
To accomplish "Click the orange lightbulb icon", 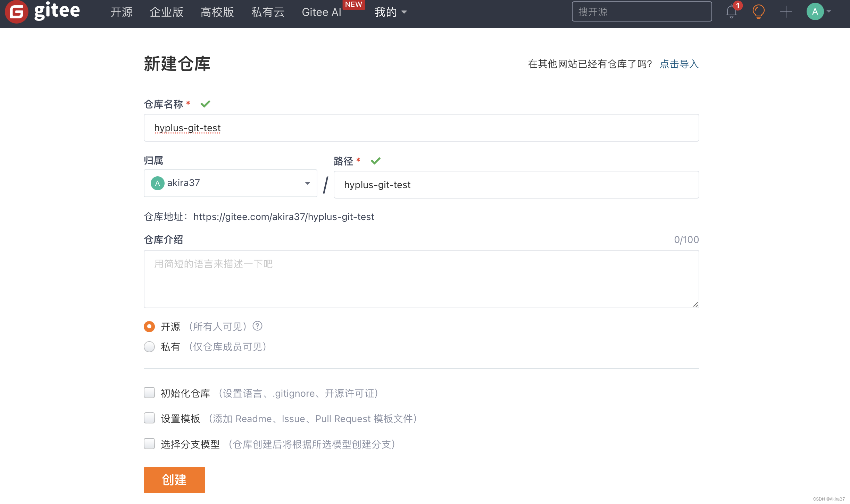I will [758, 12].
